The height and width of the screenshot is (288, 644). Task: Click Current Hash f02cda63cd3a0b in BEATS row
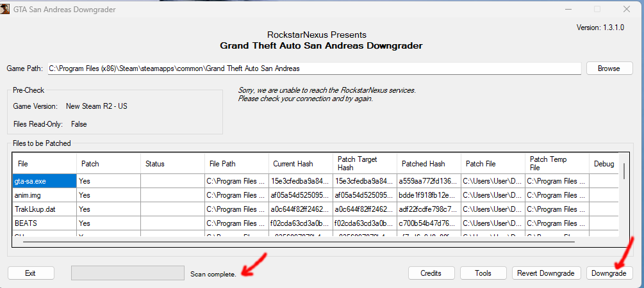click(x=301, y=223)
